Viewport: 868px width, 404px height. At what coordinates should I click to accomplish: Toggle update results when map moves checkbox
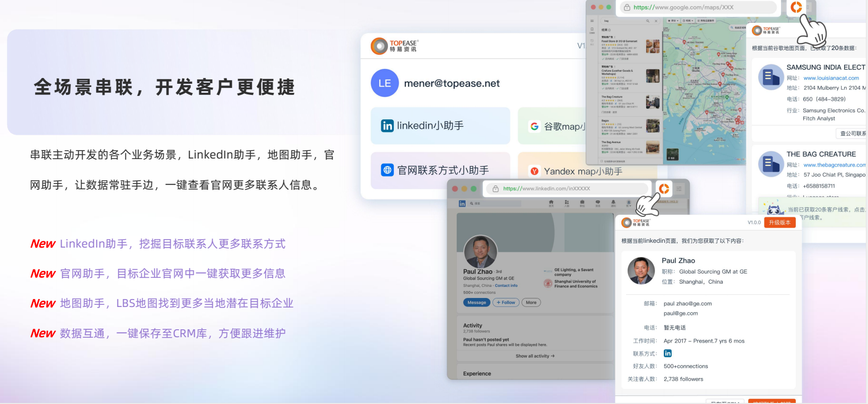pos(602,161)
